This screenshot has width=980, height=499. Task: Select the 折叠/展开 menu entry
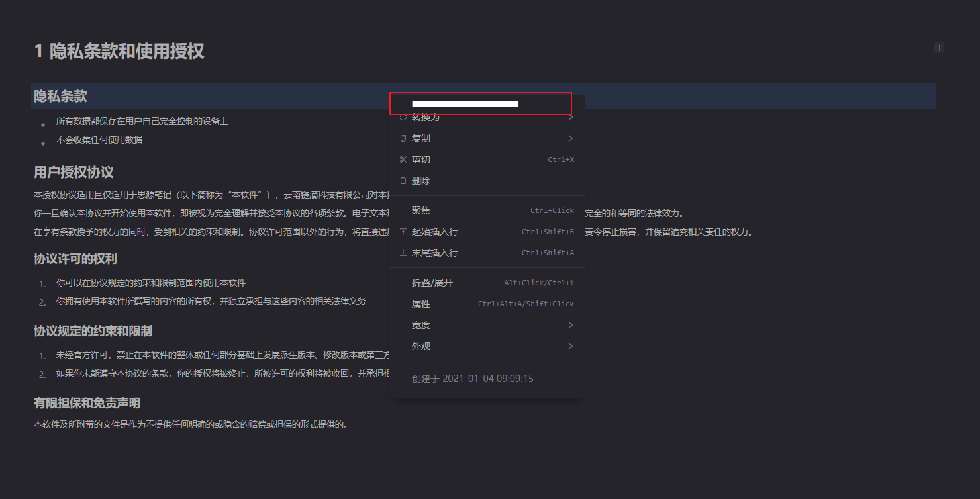coord(487,283)
